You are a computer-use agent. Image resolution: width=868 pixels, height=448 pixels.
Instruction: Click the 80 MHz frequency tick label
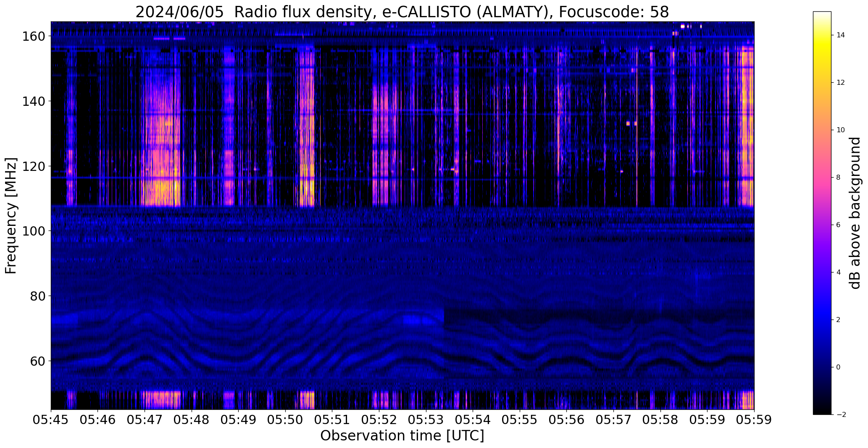(x=37, y=296)
